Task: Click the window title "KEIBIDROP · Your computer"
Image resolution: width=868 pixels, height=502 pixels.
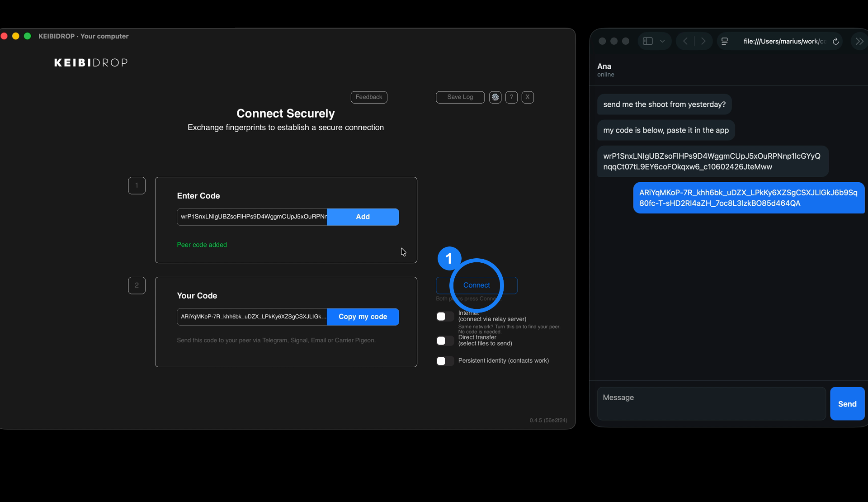Action: pos(84,36)
